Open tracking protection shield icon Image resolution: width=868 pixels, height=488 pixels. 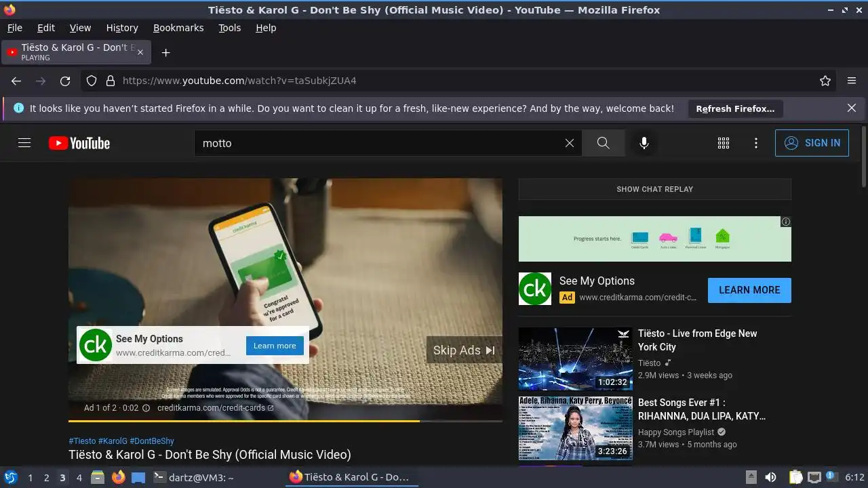pyautogui.click(x=92, y=81)
